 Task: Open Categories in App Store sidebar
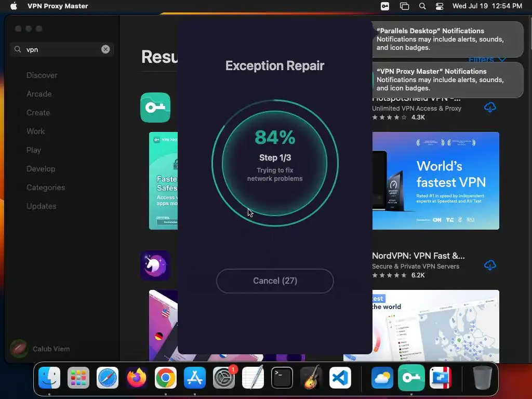click(x=46, y=187)
